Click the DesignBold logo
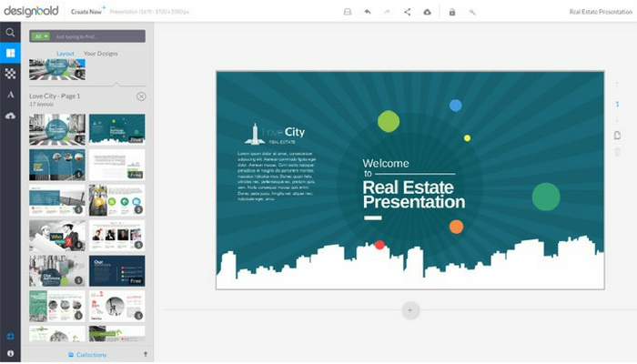This screenshot has width=637, height=364. (x=31, y=11)
